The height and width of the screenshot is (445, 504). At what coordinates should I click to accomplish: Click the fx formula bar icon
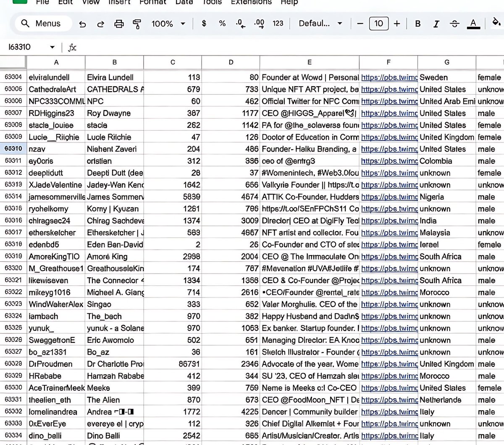(x=72, y=47)
